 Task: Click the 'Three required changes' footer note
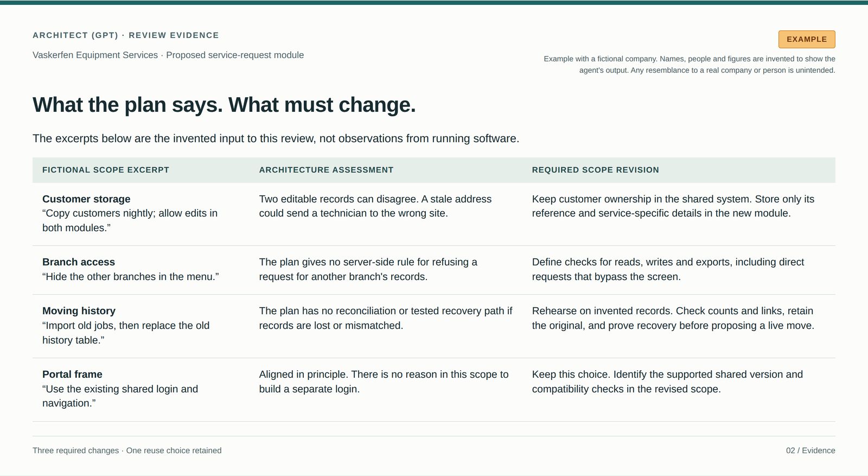(x=127, y=450)
